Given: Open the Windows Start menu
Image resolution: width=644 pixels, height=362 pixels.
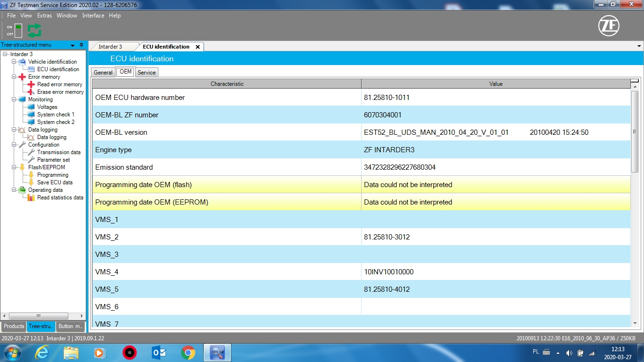Looking at the screenshot, I should tap(12, 353).
